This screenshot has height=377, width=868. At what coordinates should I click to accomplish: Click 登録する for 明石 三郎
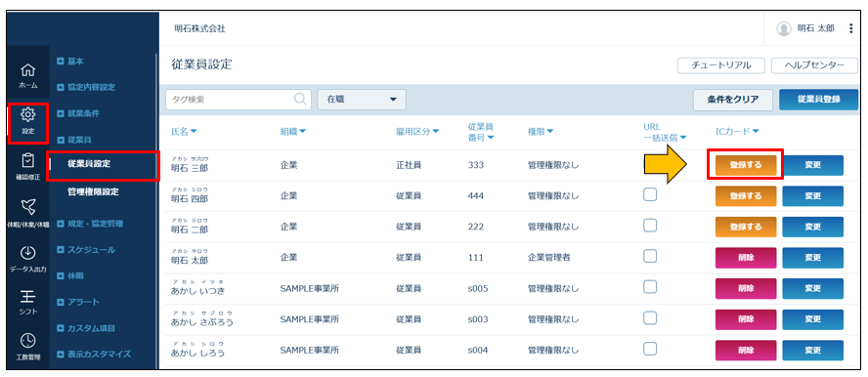pos(746,165)
